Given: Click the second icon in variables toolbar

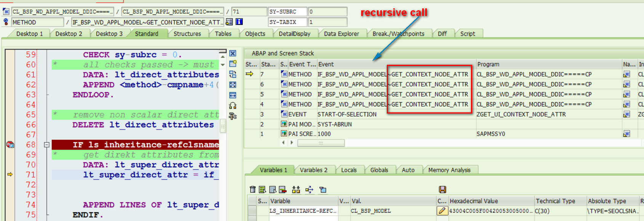Looking at the screenshot, I should [263, 189].
